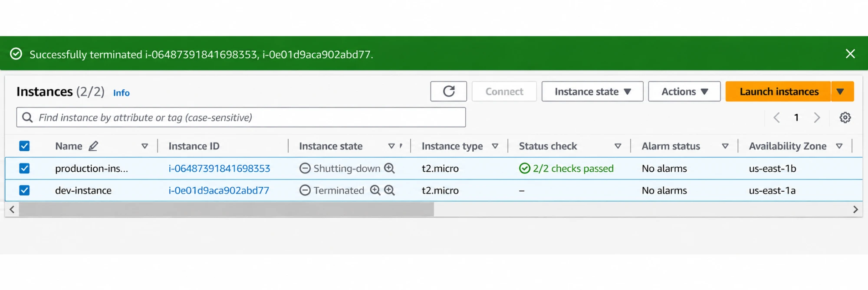This screenshot has height=290, width=868.
Task: Click the production-ins... name cell
Action: pos(92,168)
